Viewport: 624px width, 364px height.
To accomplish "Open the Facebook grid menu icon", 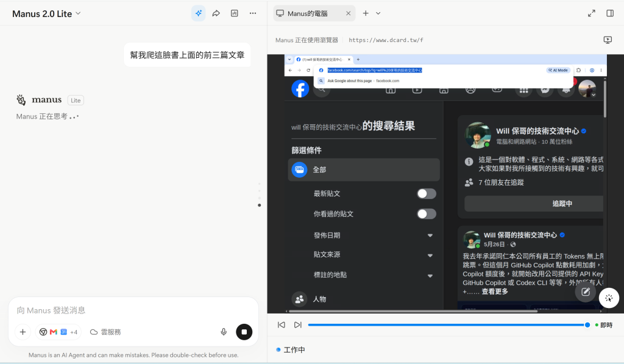I will [x=523, y=89].
